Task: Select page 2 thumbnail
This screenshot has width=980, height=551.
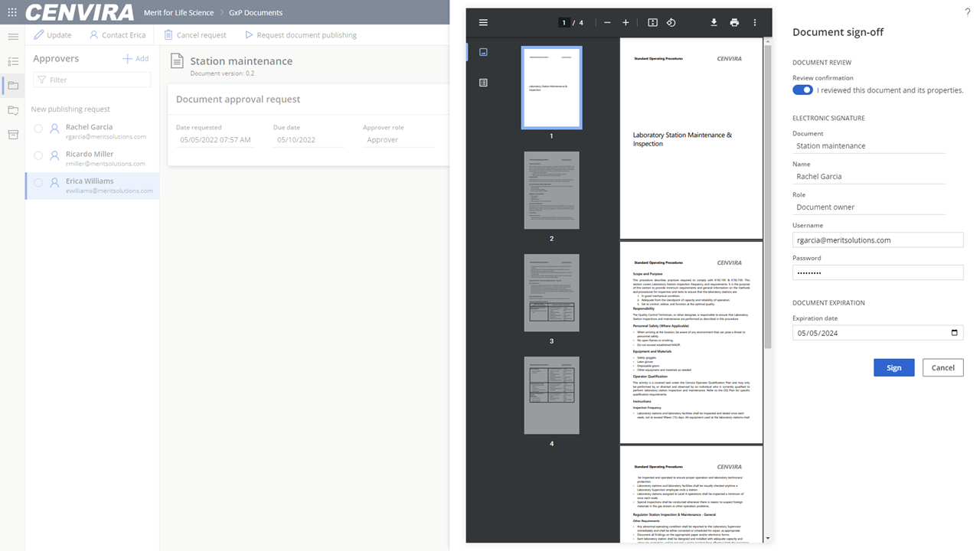Action: click(551, 190)
